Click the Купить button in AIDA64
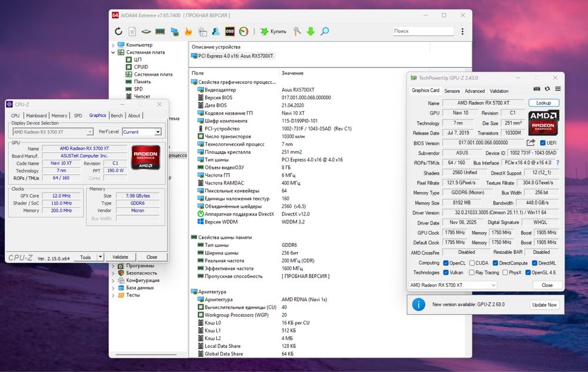 click(x=273, y=32)
